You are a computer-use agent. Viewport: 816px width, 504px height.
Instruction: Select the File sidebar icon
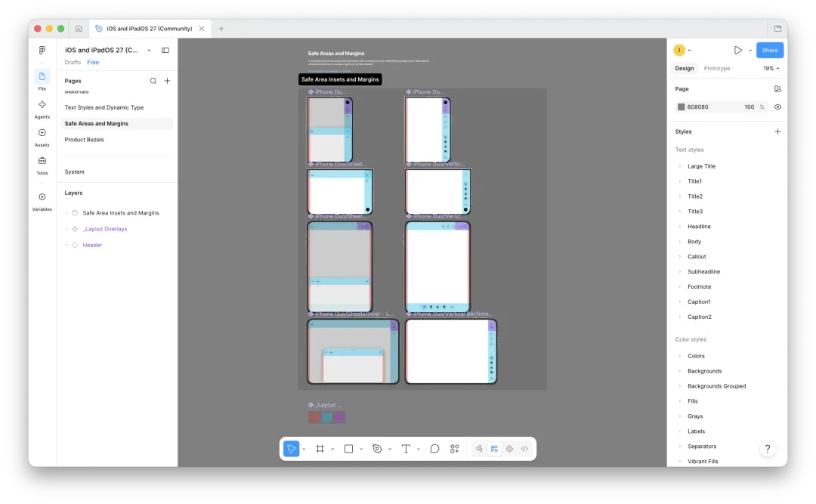click(42, 76)
